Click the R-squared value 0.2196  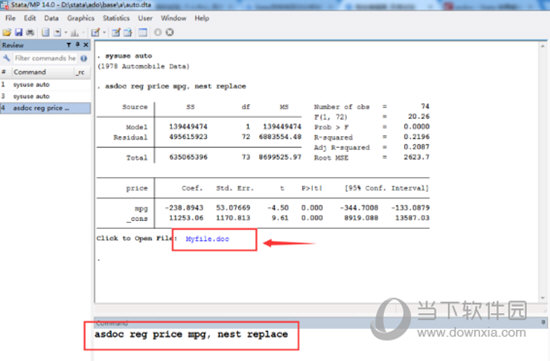point(416,136)
